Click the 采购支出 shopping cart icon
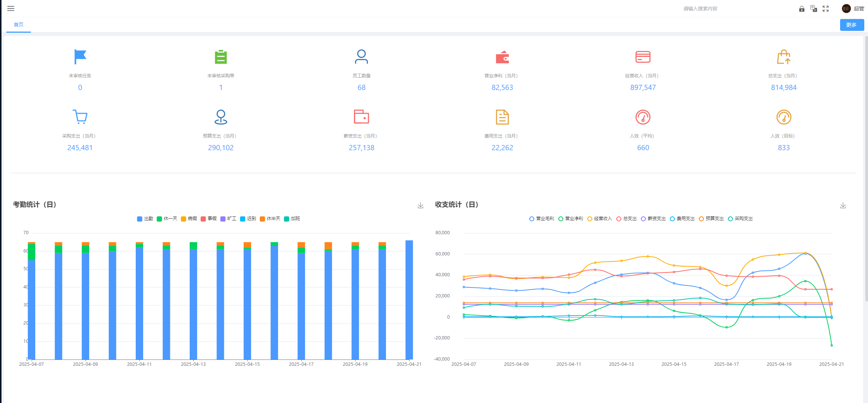The image size is (868, 403). tap(80, 117)
